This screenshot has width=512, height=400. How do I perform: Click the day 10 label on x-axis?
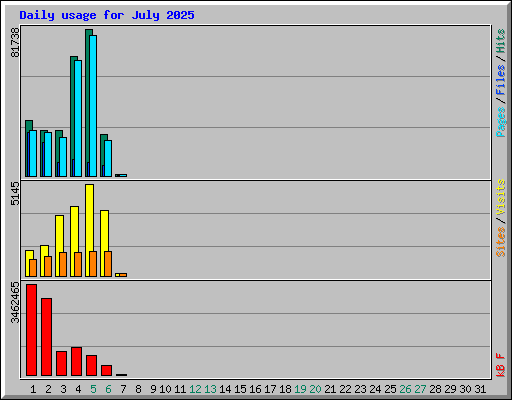click(x=165, y=389)
